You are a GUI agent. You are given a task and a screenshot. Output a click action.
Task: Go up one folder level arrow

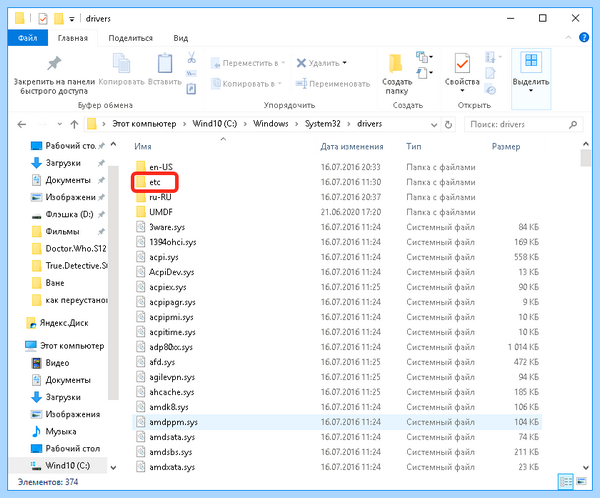(74, 124)
